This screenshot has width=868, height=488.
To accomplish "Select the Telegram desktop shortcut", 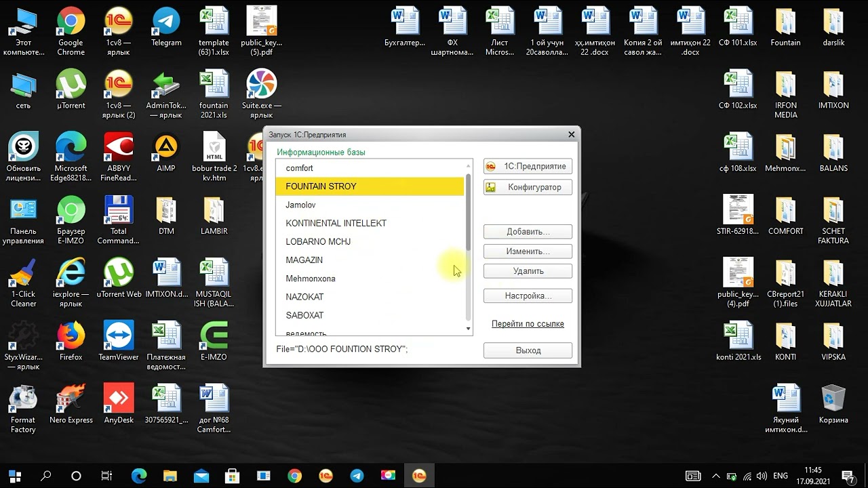I will (166, 27).
